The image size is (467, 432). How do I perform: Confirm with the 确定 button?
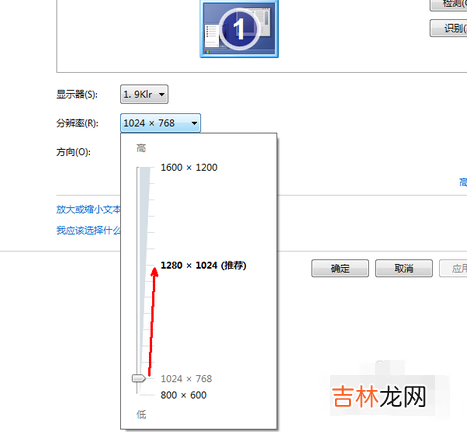[340, 268]
